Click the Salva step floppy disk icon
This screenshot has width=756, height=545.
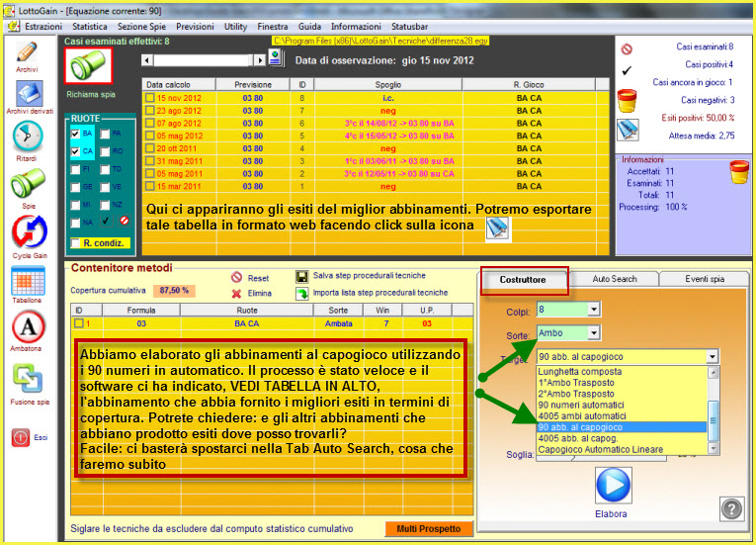tap(301, 277)
